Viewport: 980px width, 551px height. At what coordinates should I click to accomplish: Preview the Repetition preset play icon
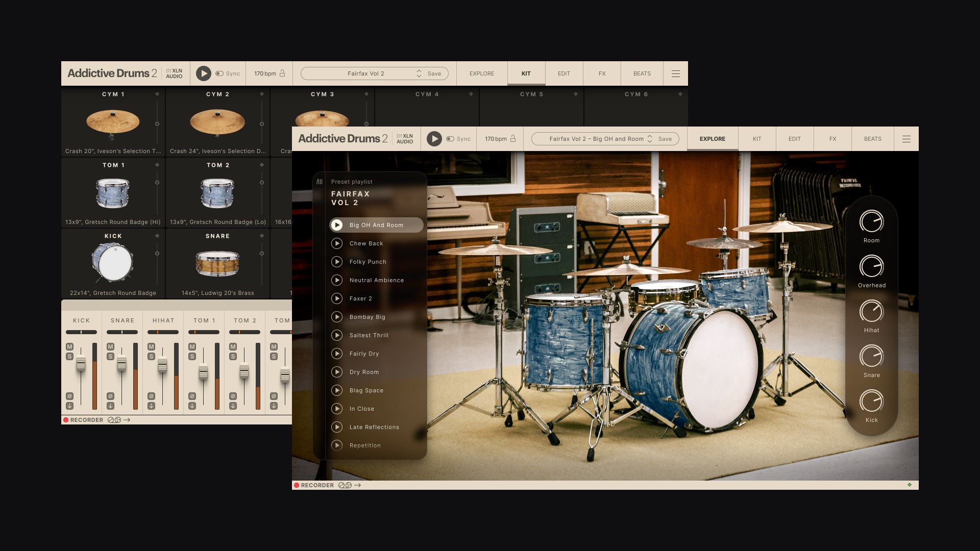coord(337,445)
